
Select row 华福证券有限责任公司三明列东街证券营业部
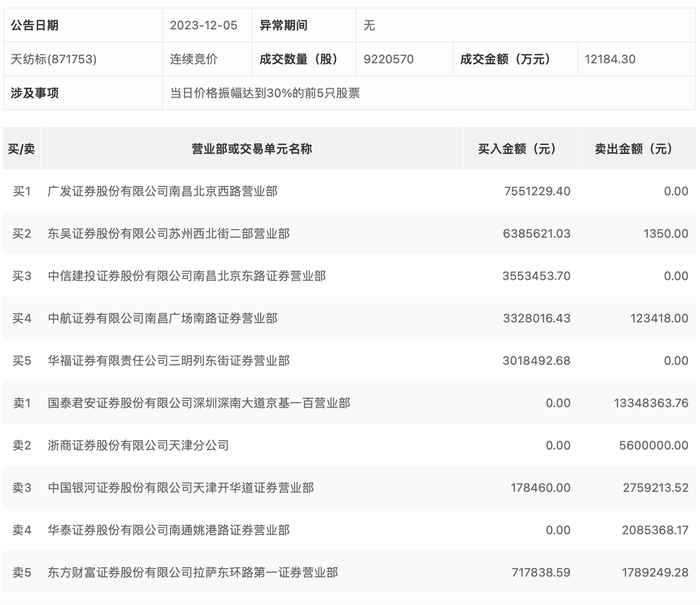(350, 361)
